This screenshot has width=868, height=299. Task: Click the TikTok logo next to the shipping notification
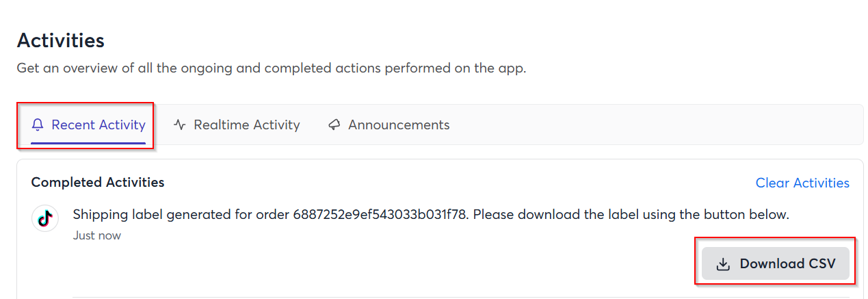45,219
